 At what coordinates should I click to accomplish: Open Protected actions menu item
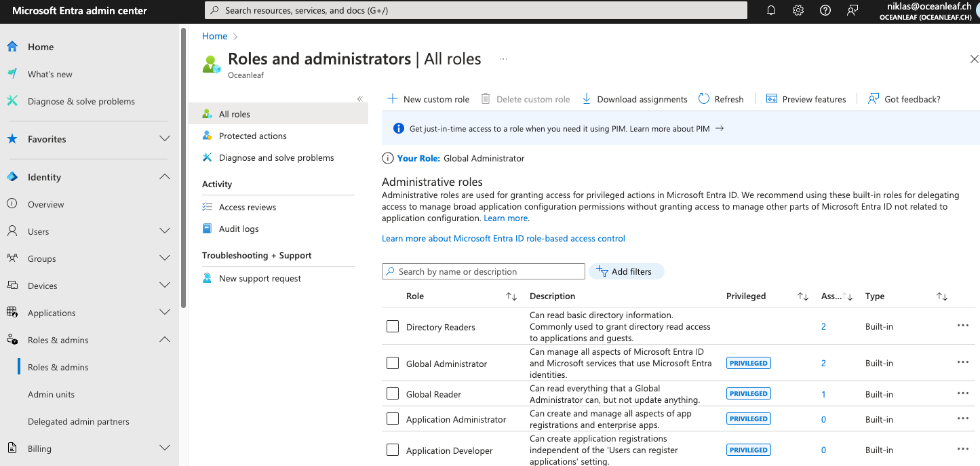[252, 136]
